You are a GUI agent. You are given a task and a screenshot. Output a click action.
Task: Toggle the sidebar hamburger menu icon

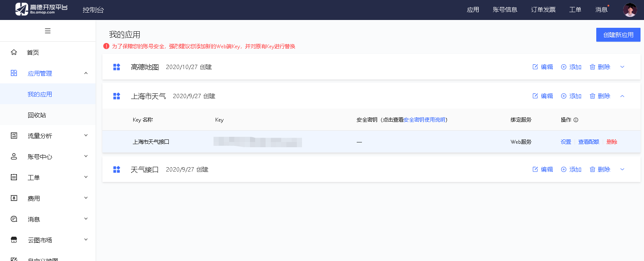pyautogui.click(x=48, y=31)
